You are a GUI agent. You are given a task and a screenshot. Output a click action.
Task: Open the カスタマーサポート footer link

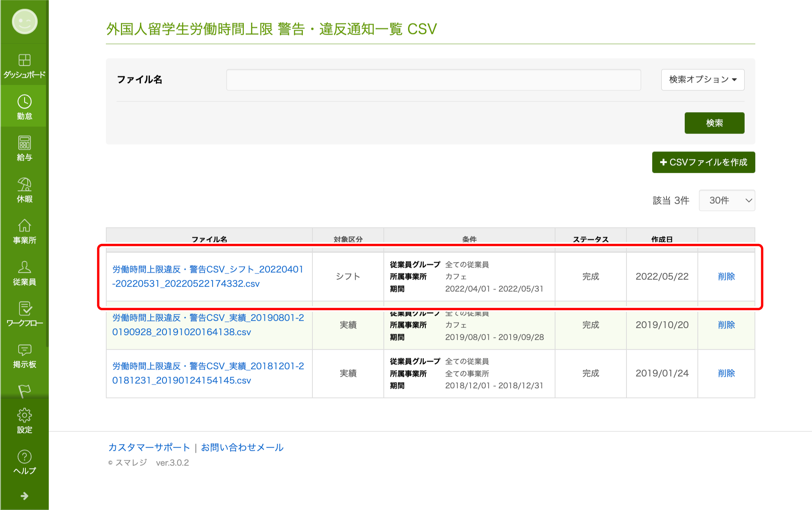click(149, 447)
